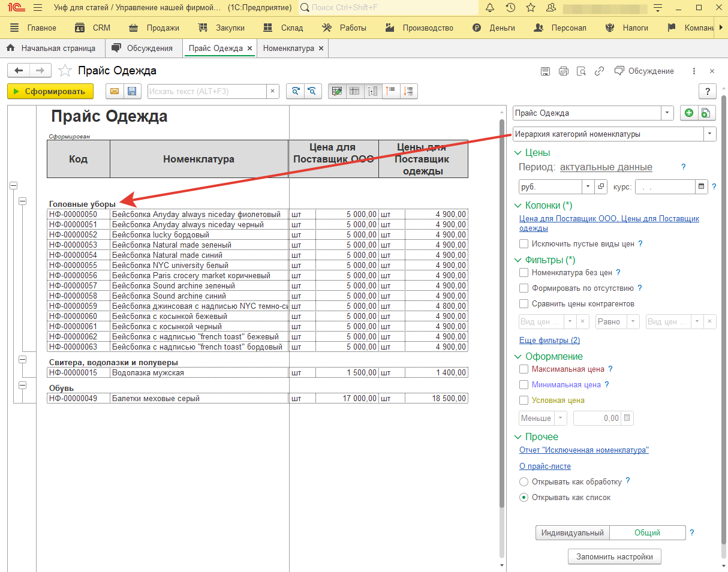Select "Открывать как обработку" radio button
Viewport: 728px width, 572px height.
(x=524, y=481)
